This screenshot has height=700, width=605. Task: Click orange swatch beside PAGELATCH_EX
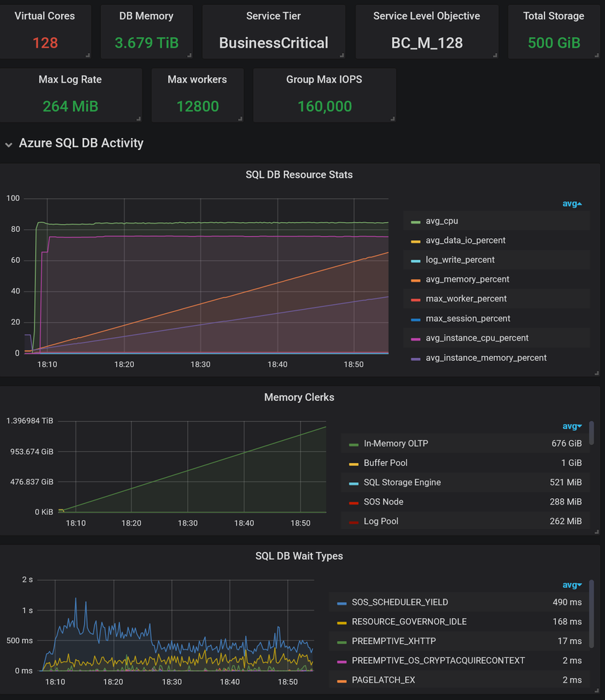click(x=341, y=681)
